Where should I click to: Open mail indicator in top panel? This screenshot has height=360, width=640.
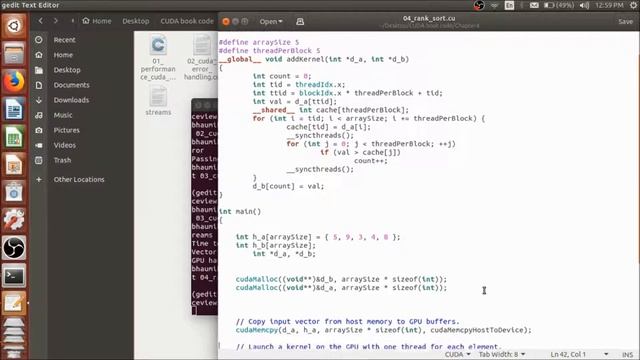534,5
